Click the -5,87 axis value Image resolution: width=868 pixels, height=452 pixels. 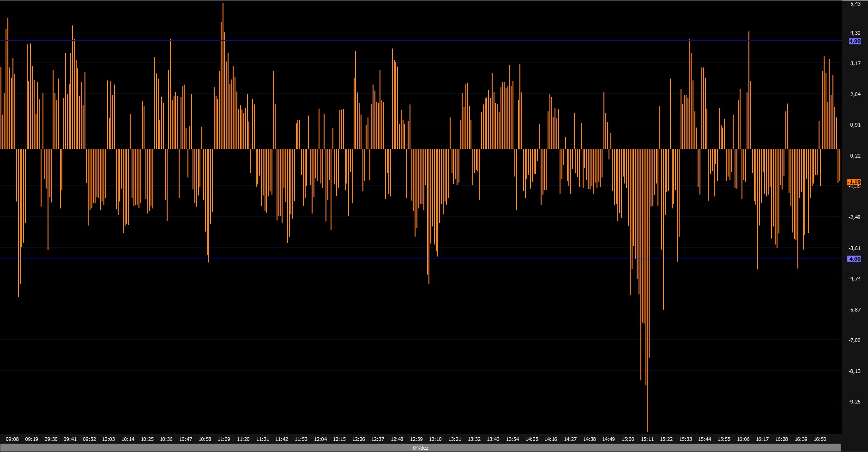[854, 310]
